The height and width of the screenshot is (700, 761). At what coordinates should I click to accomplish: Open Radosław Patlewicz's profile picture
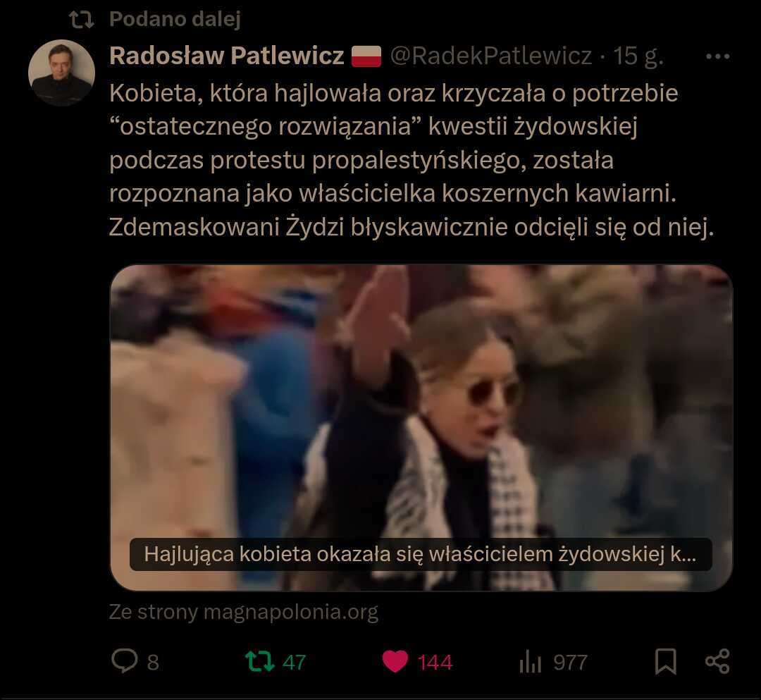tap(61, 73)
